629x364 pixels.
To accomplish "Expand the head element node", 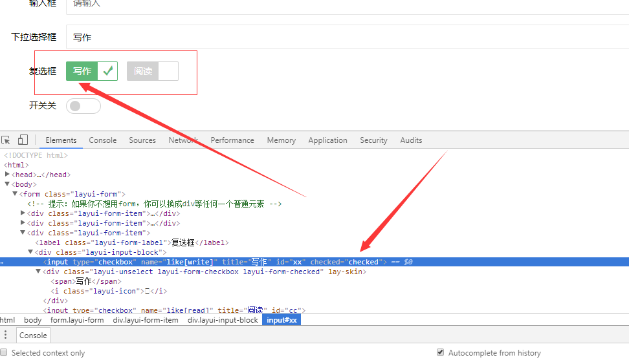I will 7,175.
